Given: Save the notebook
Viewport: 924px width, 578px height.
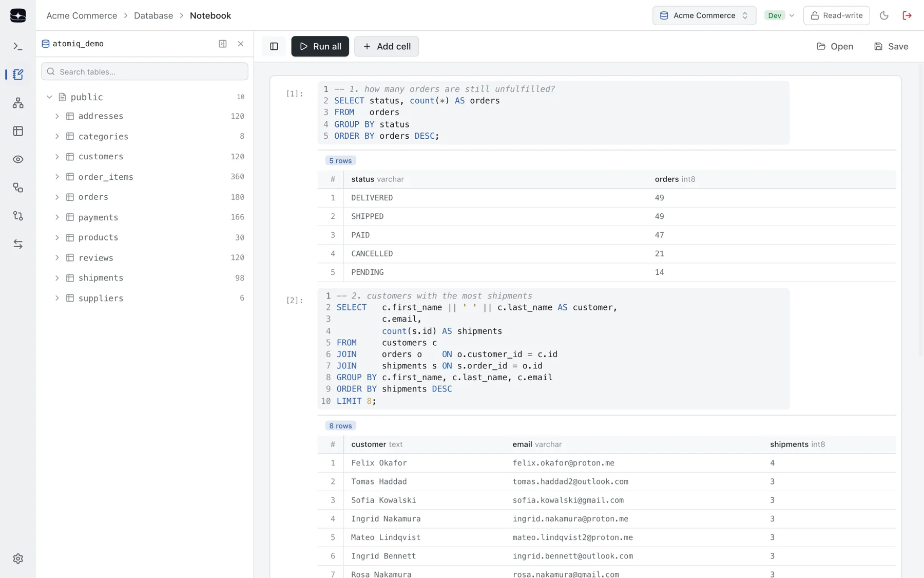Looking at the screenshot, I should 891,46.
